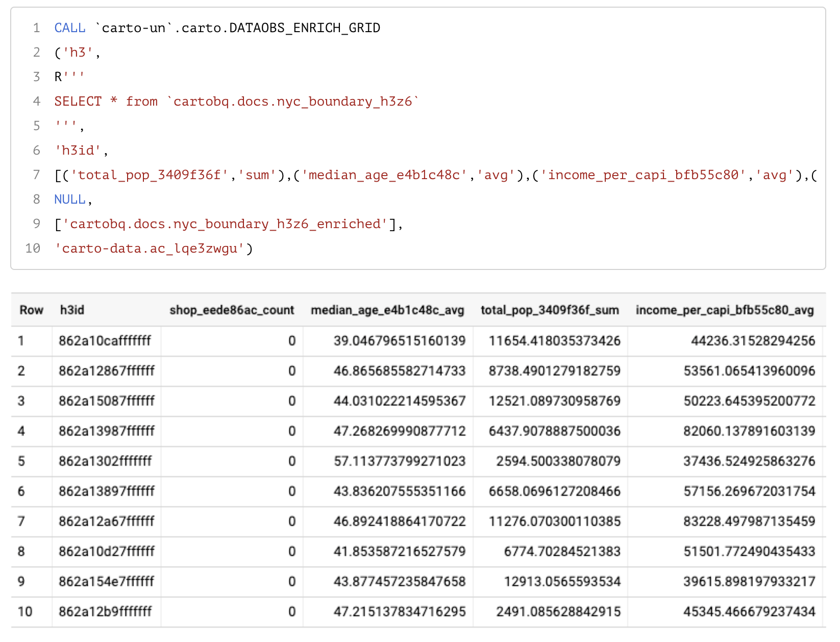The image size is (840, 642).
Task: Click the income_per_capi_bfb55c80_avg column header
Action: click(725, 310)
